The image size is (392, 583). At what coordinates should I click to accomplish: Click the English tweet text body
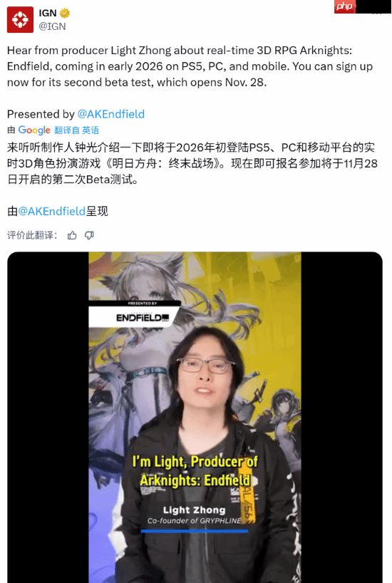coord(190,66)
